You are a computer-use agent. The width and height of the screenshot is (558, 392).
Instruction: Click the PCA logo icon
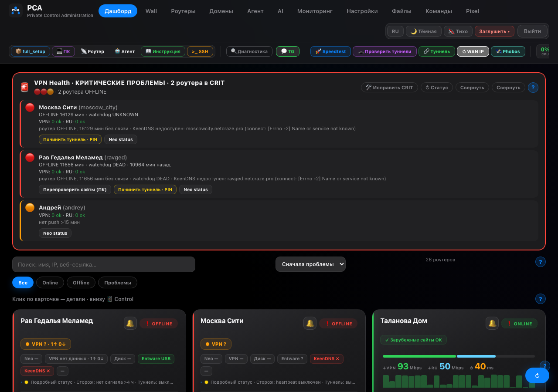[x=16, y=10]
